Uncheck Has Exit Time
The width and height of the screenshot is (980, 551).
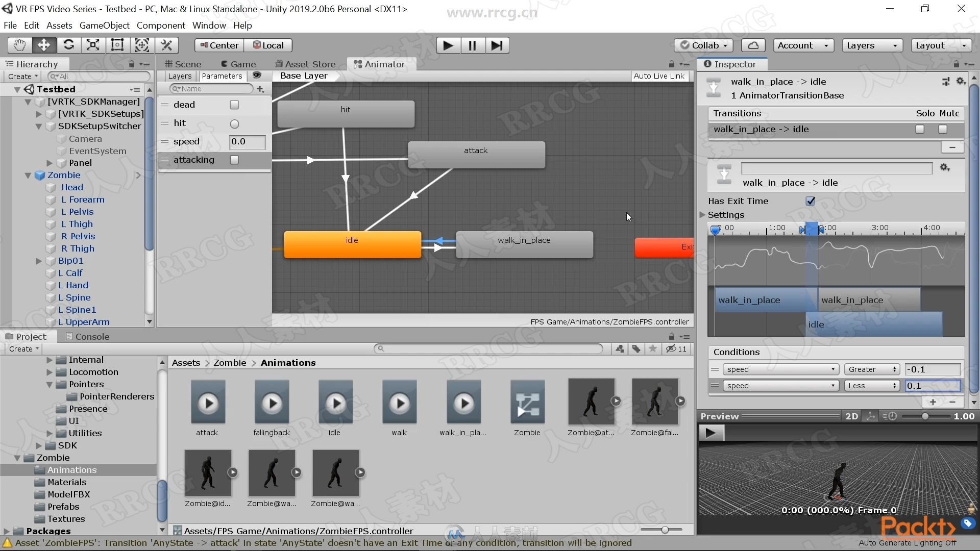[810, 201]
